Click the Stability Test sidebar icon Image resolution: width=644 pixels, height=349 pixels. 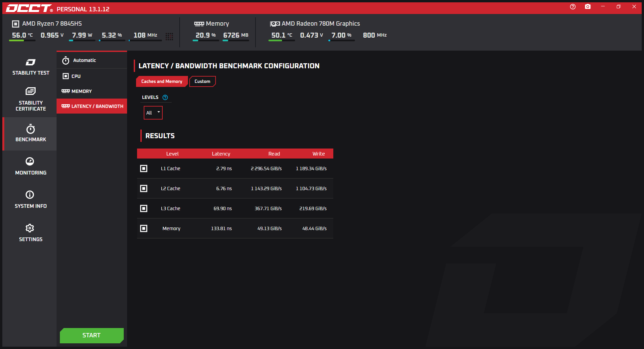[31, 62]
